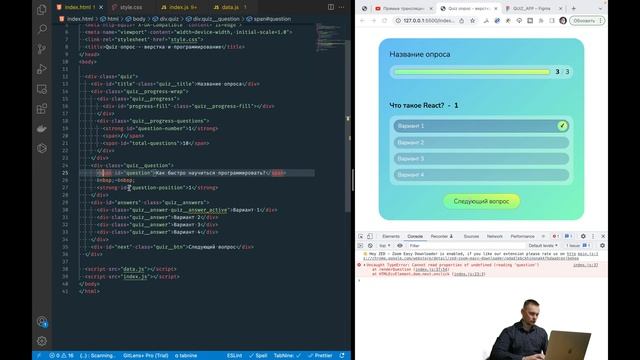640x360 pixels.
Task: Bookmark the page with the star icon
Action: pyautogui.click(x=472, y=20)
